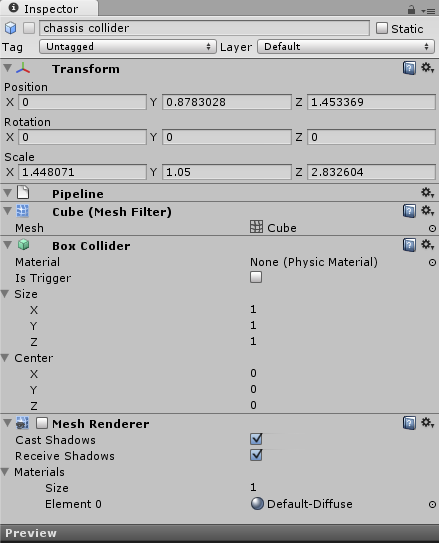
Task: Click the Default-Diffuse material sphere icon
Action: (x=257, y=504)
